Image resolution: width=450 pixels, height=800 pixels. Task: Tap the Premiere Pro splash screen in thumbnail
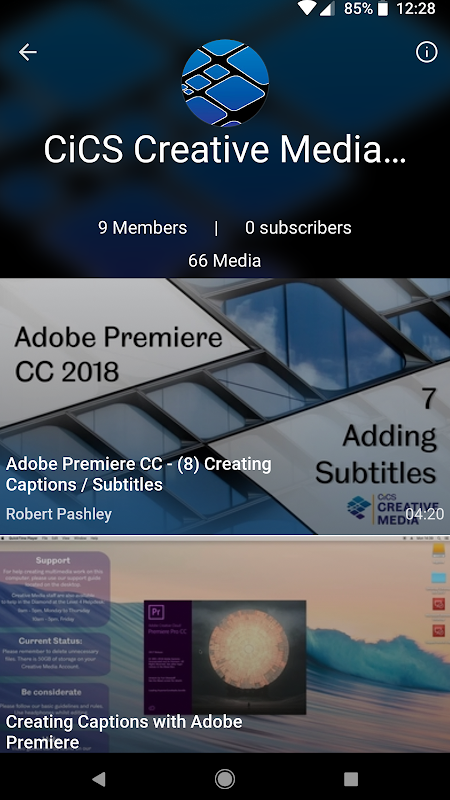coord(225,657)
